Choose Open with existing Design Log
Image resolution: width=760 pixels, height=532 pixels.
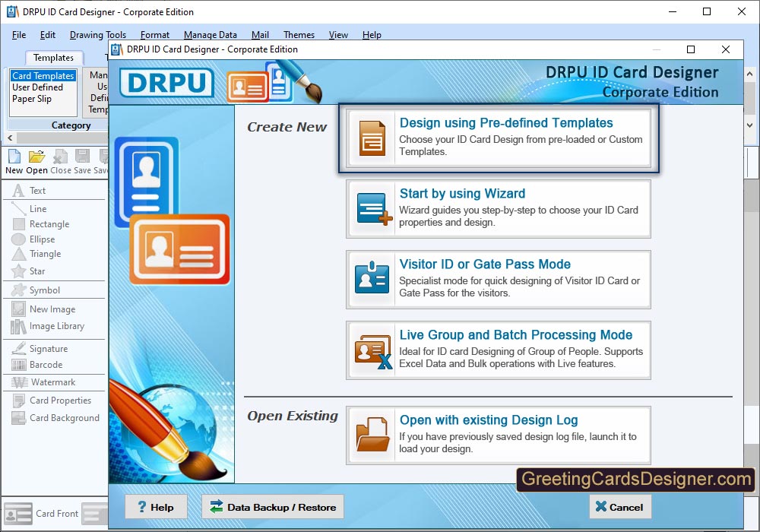coord(499,435)
